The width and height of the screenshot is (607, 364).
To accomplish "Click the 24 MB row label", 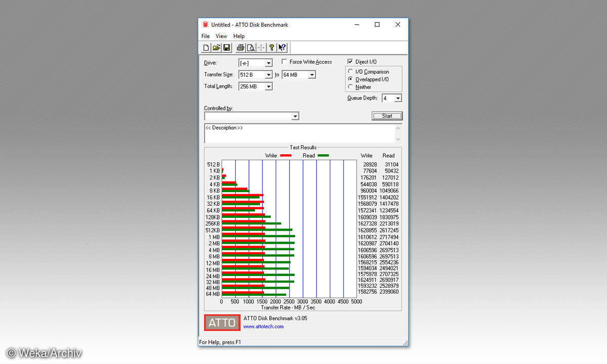I will [x=213, y=277].
